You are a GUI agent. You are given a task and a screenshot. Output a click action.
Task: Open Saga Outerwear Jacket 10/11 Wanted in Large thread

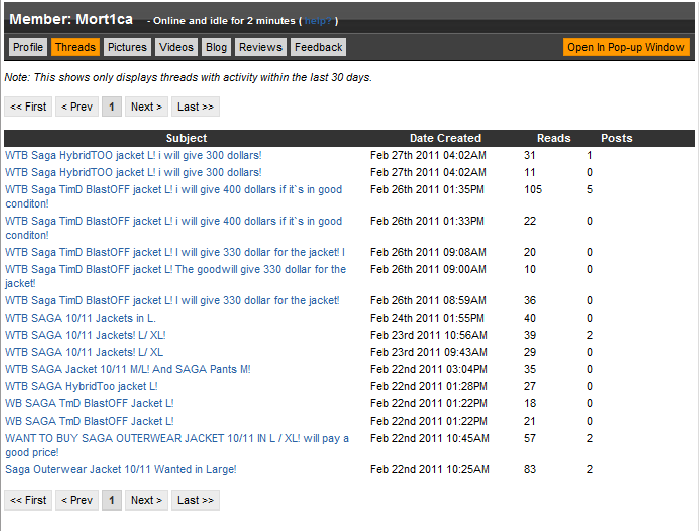(120, 469)
